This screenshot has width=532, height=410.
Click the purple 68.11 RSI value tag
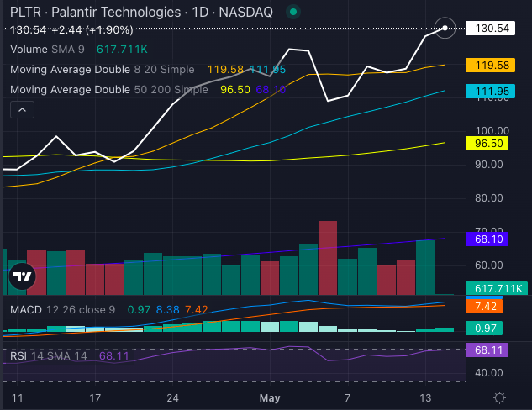[487, 350]
